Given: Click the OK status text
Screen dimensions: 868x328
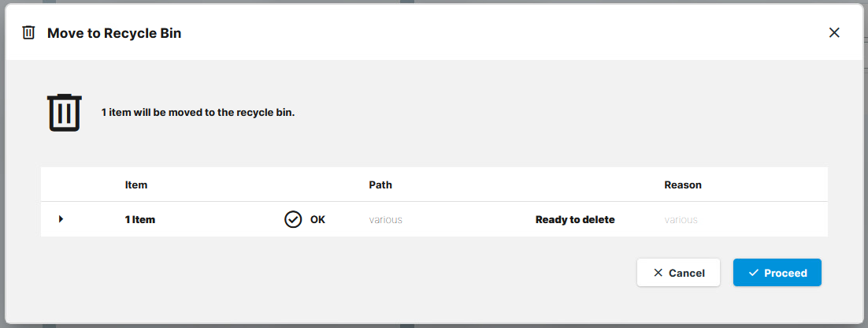Looking at the screenshot, I should click(317, 220).
